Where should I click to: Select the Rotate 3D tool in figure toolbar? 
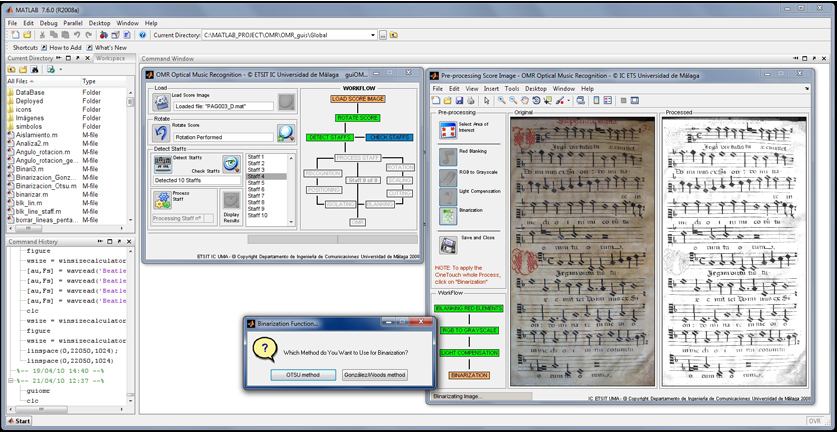tap(536, 100)
